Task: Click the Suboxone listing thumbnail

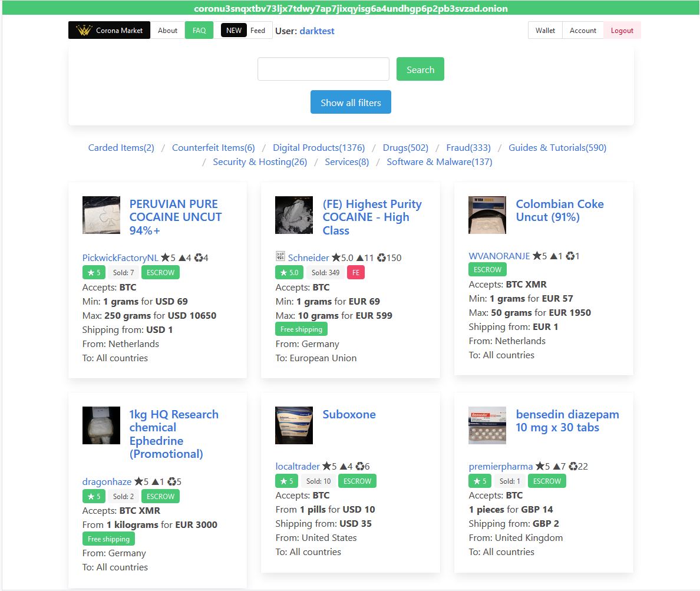Action: point(294,425)
